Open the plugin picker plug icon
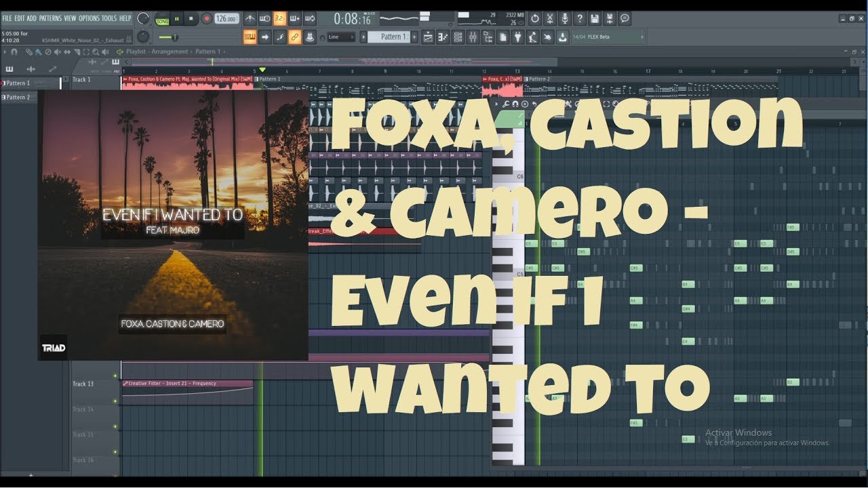This screenshot has width=868, height=488. pos(518,37)
